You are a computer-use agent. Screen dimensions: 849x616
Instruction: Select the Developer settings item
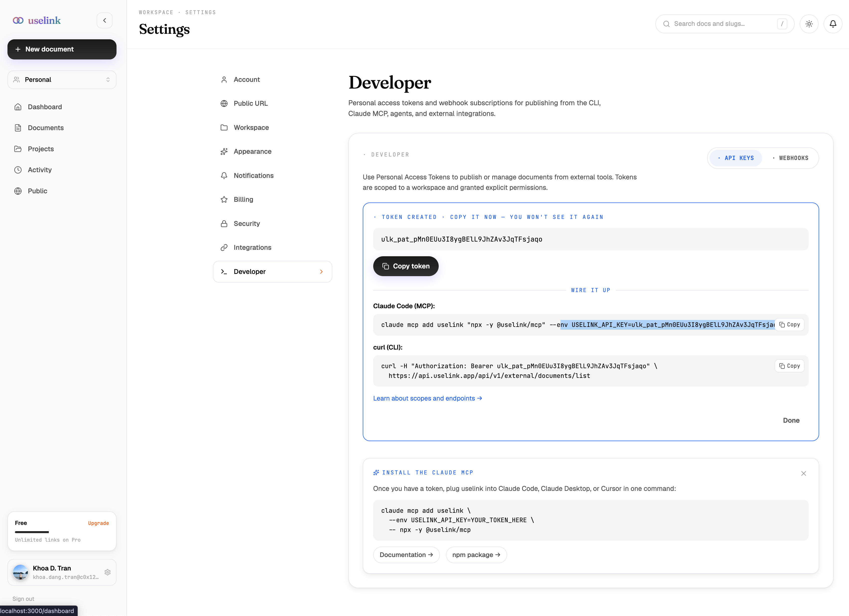click(273, 271)
